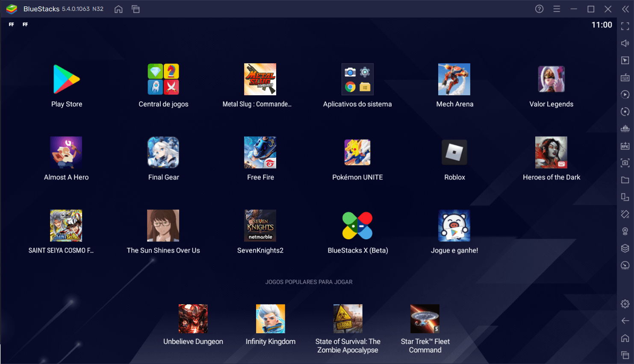
Task: Click the sync operations circular icon
Action: point(625,112)
